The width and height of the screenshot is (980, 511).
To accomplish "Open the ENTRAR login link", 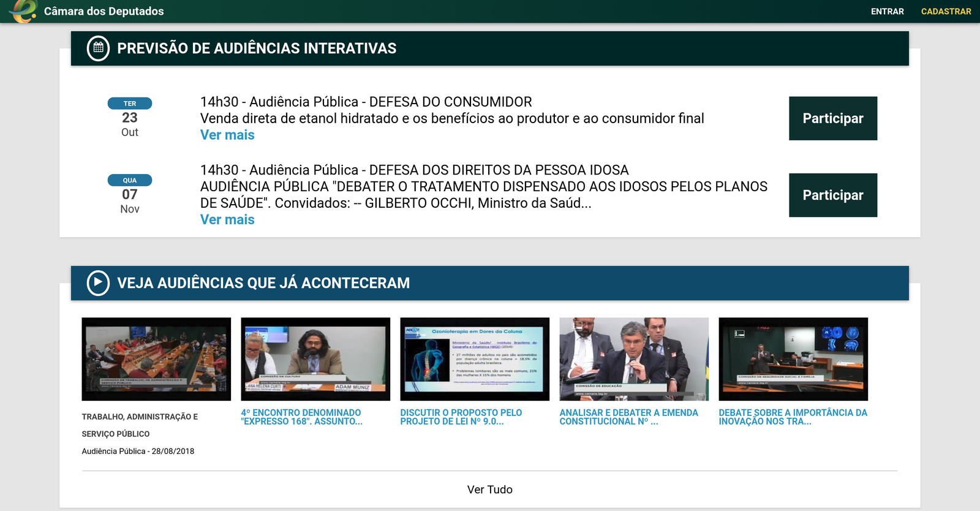I will point(887,12).
